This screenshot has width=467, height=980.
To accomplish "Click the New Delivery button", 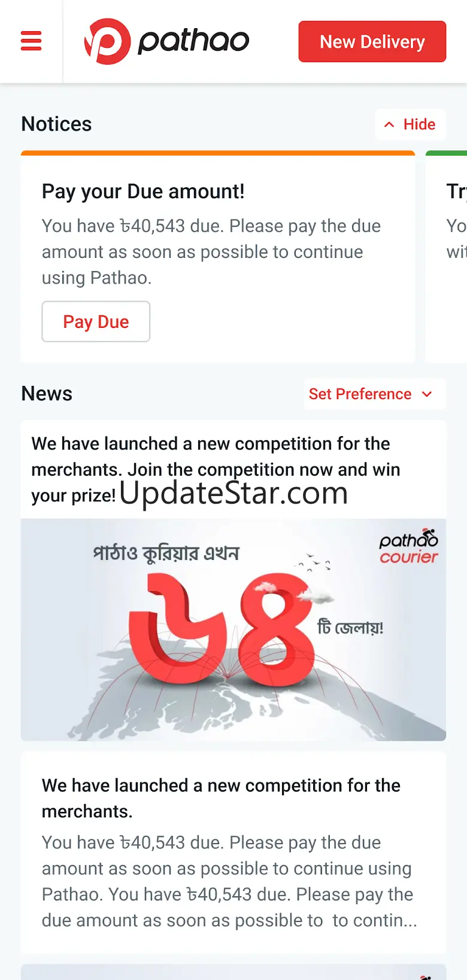I will point(372,42).
